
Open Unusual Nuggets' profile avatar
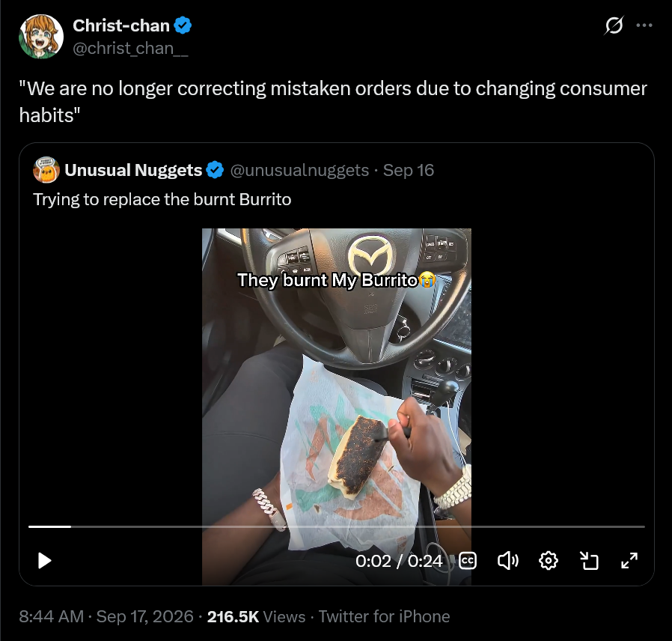[x=46, y=170]
